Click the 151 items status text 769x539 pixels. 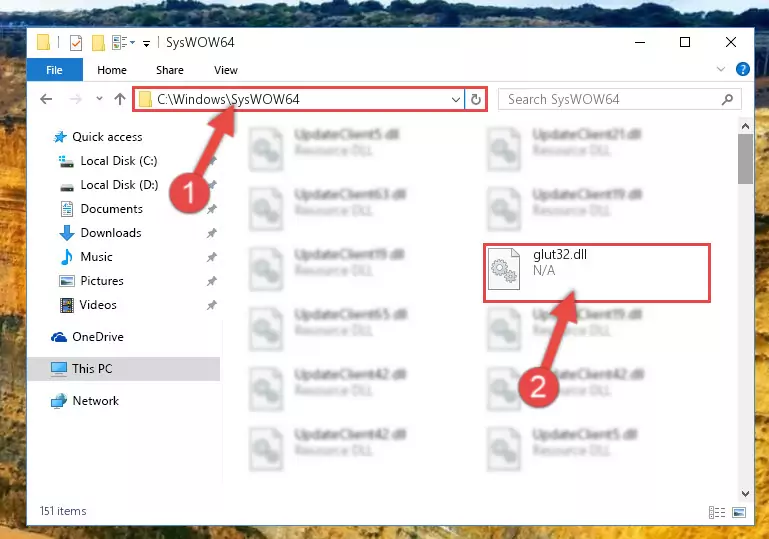coord(63,511)
